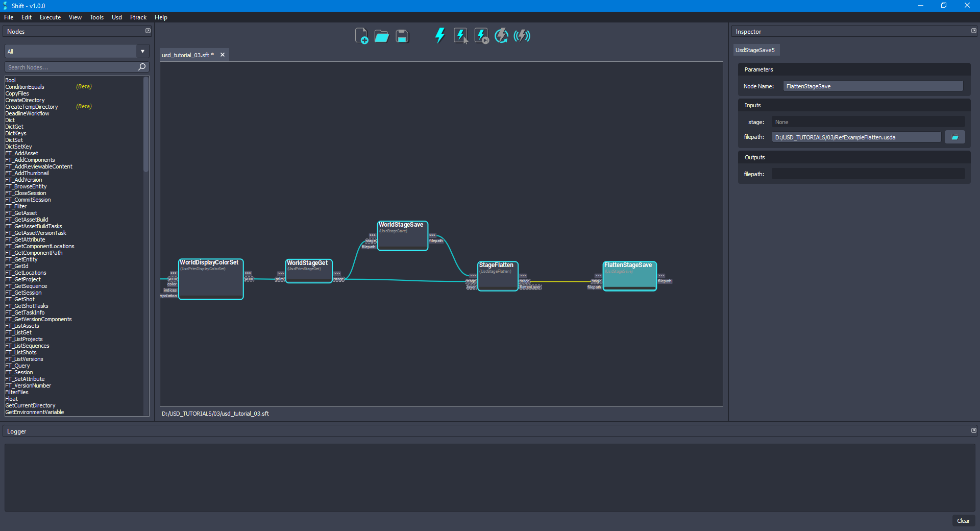Re-execute the graph with the refresh-lightning icon
Screen dimensions: 980x531
pyautogui.click(x=501, y=36)
